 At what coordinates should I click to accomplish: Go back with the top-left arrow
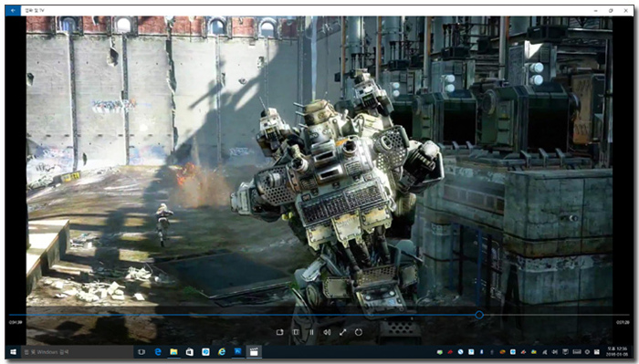[x=13, y=11]
